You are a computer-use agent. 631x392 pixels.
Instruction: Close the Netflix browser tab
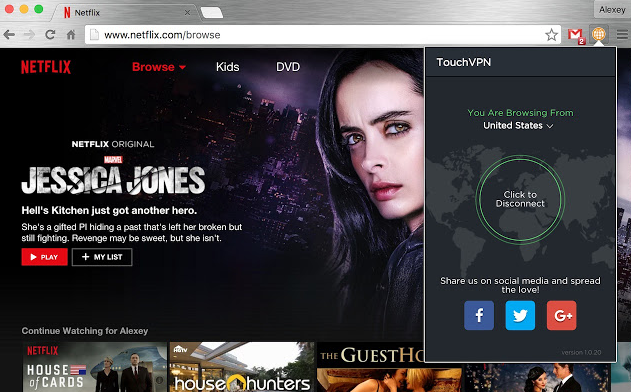[x=188, y=12]
